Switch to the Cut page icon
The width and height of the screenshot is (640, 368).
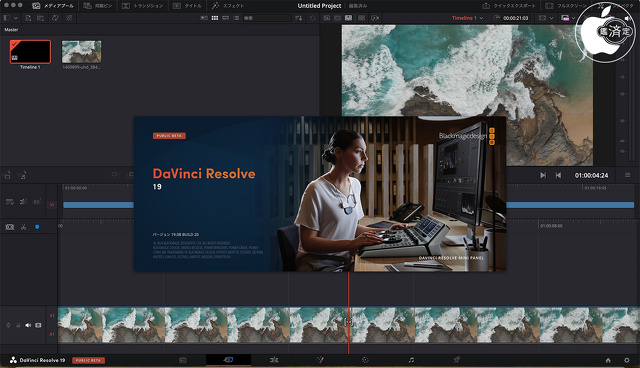click(228, 360)
